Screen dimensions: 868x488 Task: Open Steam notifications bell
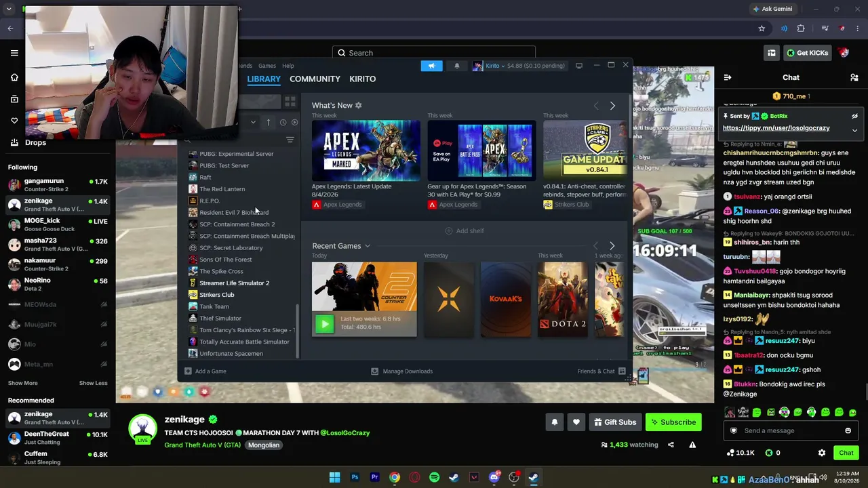tap(457, 66)
